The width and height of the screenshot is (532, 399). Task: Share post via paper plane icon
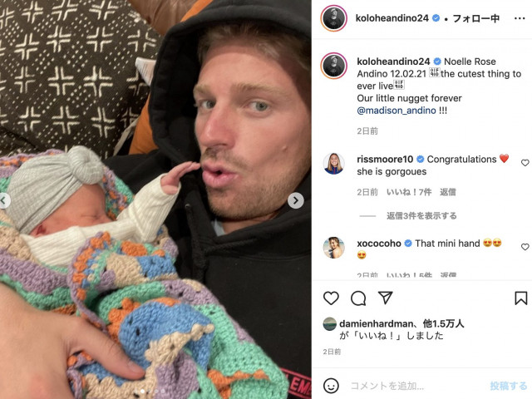(x=386, y=298)
